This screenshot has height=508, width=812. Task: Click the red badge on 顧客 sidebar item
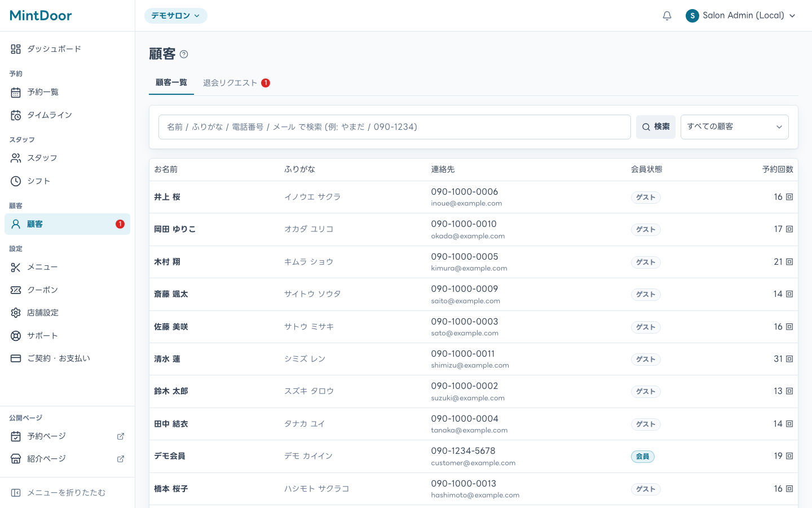click(120, 224)
